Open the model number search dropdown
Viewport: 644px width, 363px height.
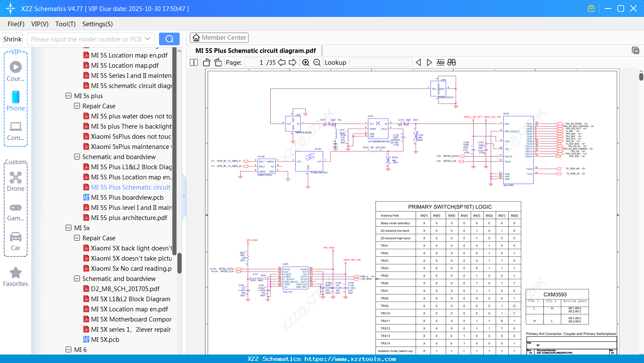click(147, 38)
